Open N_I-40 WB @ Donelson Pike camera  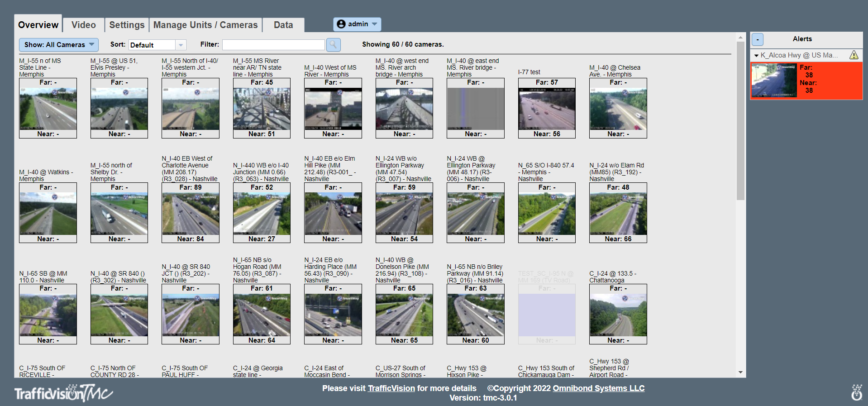[x=404, y=314]
